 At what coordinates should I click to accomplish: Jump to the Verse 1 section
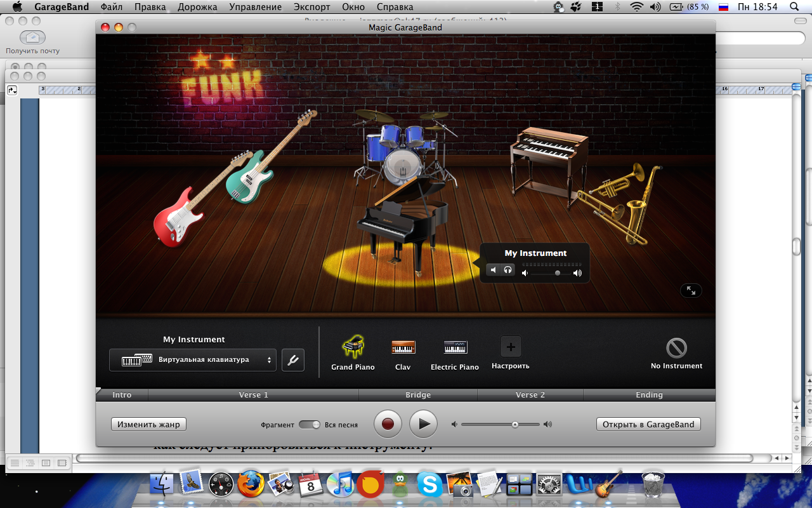pos(254,395)
